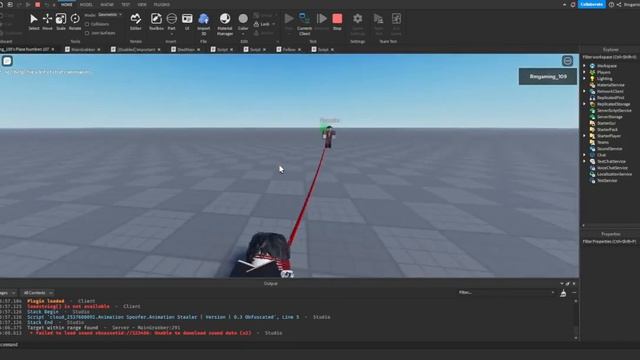Image resolution: width=640 pixels, height=360 pixels.
Task: Open the Color dropdown arrow
Action: [x=243, y=34]
